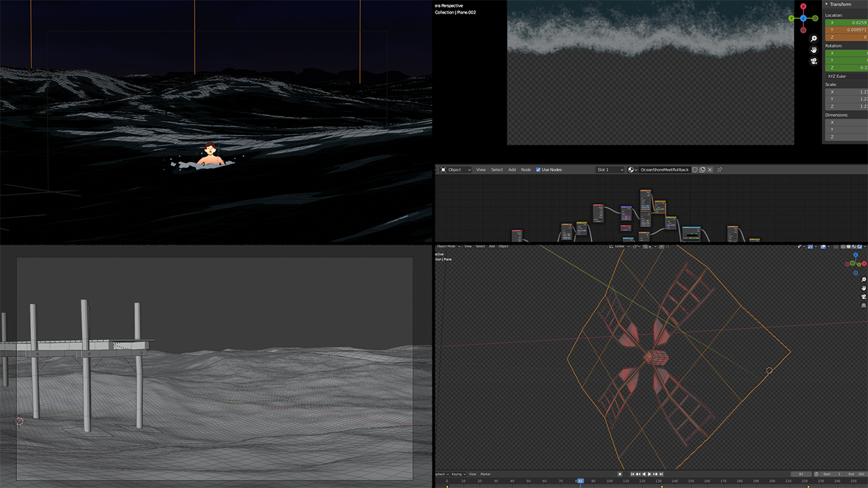Screen dimensions: 868x488
Task: Toggle X-ray mode in the 3D viewport
Action: [835, 247]
